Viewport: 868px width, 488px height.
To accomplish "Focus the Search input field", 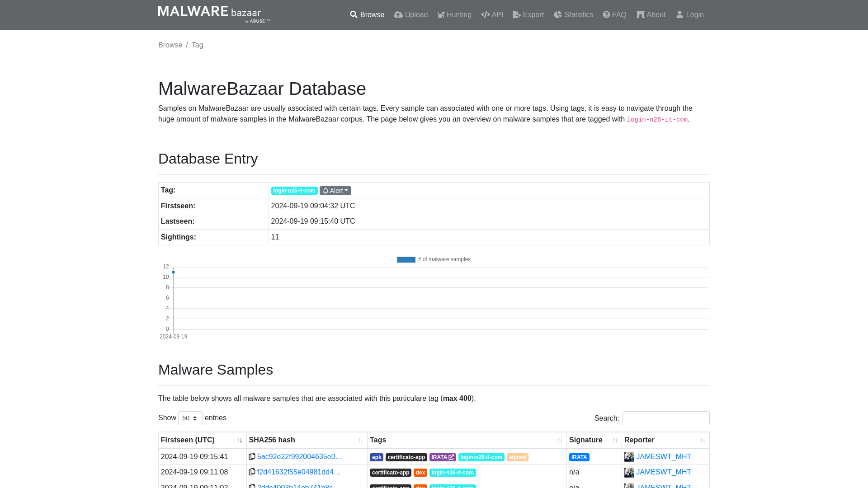I will pos(666,418).
